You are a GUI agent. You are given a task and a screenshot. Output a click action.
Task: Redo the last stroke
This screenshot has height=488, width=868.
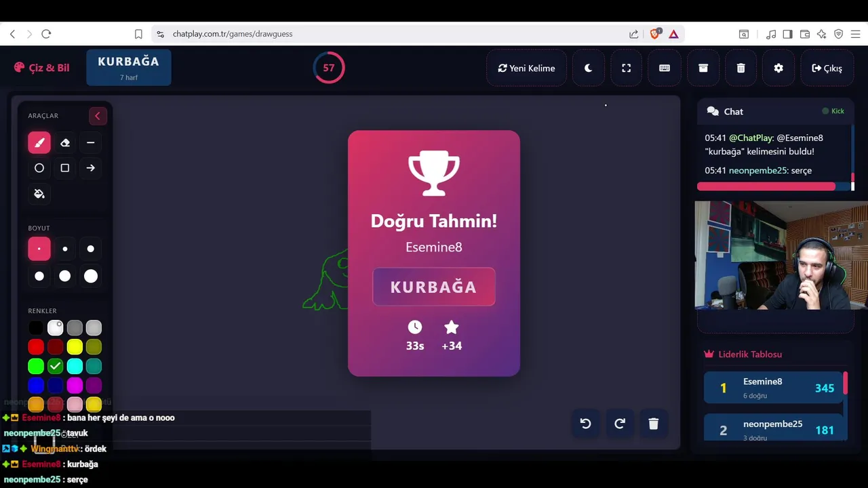pyautogui.click(x=620, y=424)
